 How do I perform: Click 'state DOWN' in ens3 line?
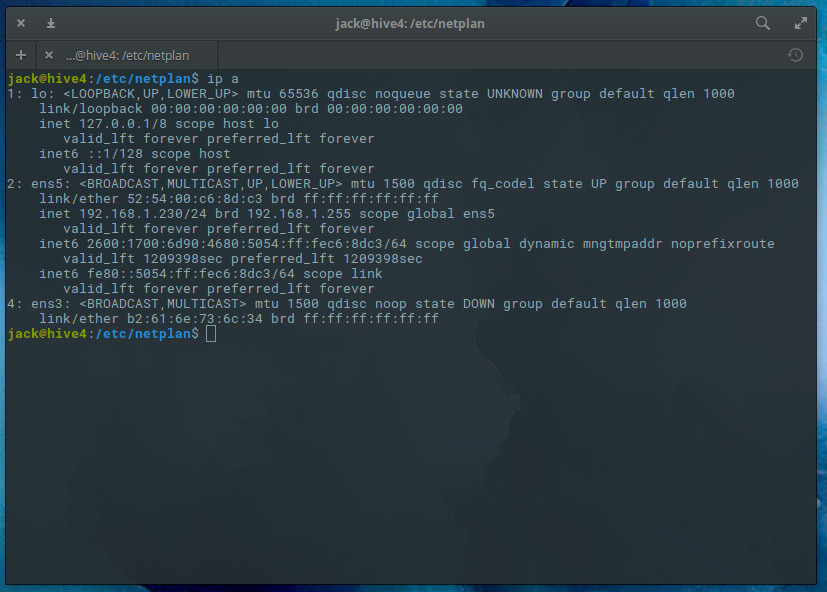(x=455, y=304)
